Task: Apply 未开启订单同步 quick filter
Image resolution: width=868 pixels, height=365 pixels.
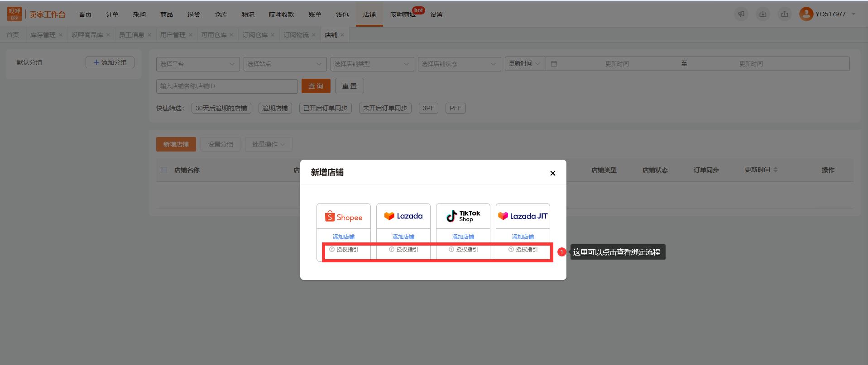Action: (385, 108)
